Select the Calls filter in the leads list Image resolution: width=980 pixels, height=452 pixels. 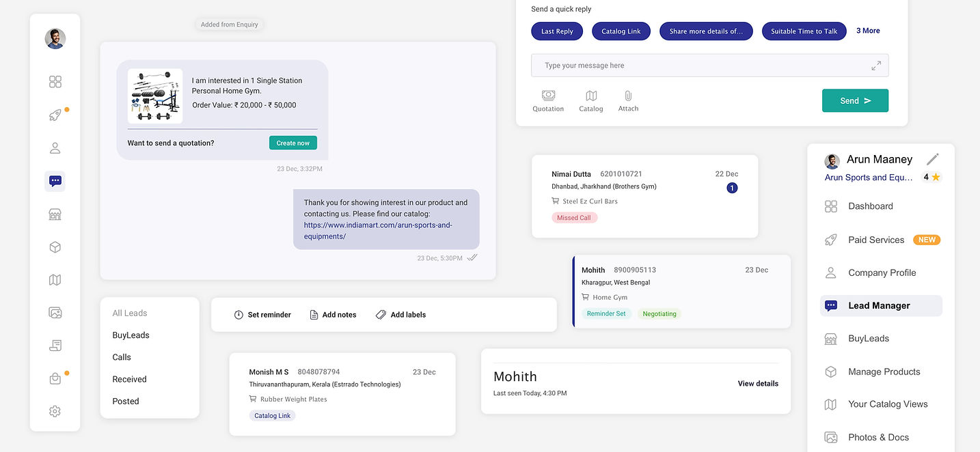(122, 357)
